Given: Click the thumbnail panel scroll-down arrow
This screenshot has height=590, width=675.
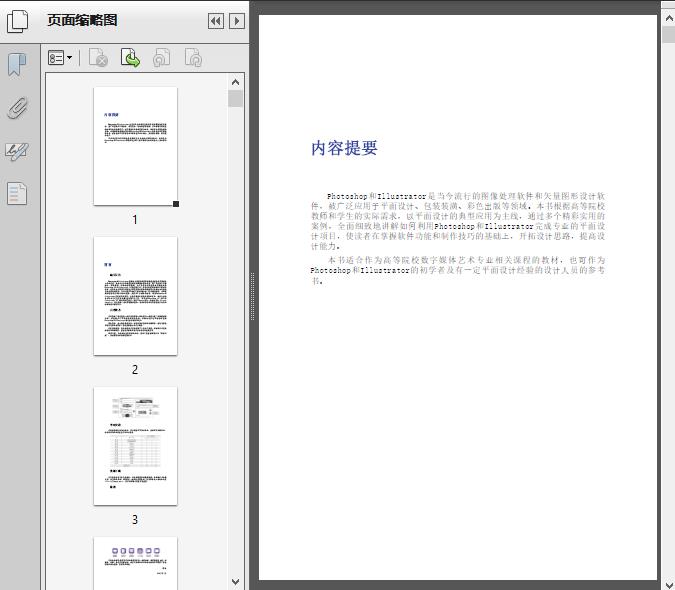Looking at the screenshot, I should pos(235,581).
